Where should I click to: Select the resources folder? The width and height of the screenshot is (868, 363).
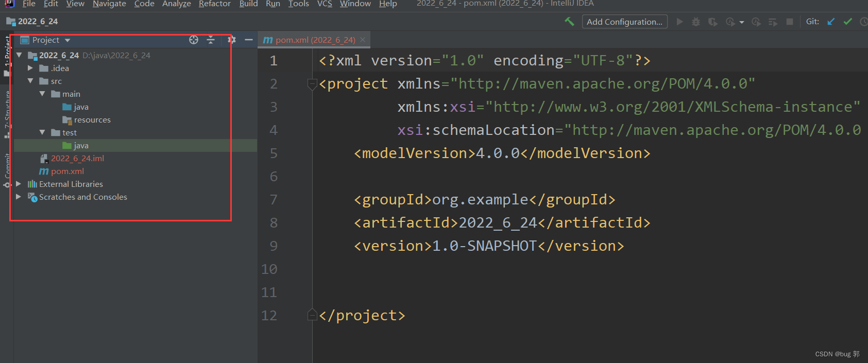[87, 119]
